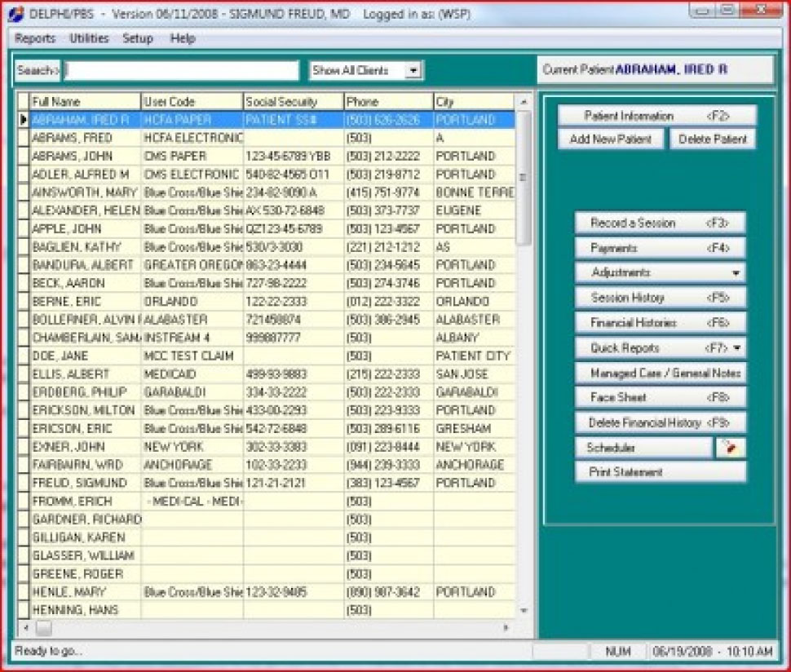791x672 pixels.
Task: Select patient AINSWORTH, MARY
Action: pos(86,192)
